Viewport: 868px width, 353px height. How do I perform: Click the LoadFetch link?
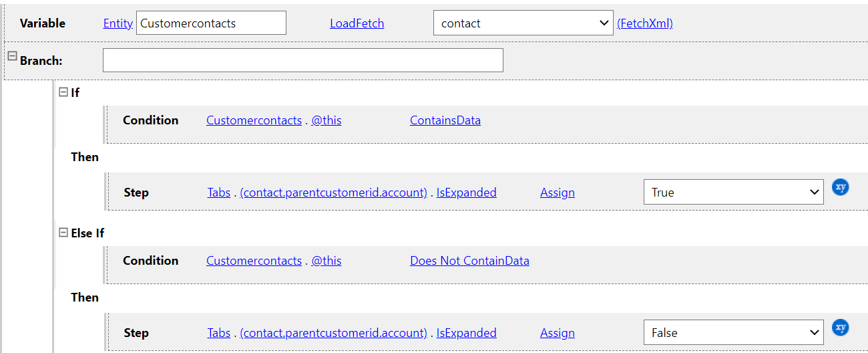tap(357, 23)
